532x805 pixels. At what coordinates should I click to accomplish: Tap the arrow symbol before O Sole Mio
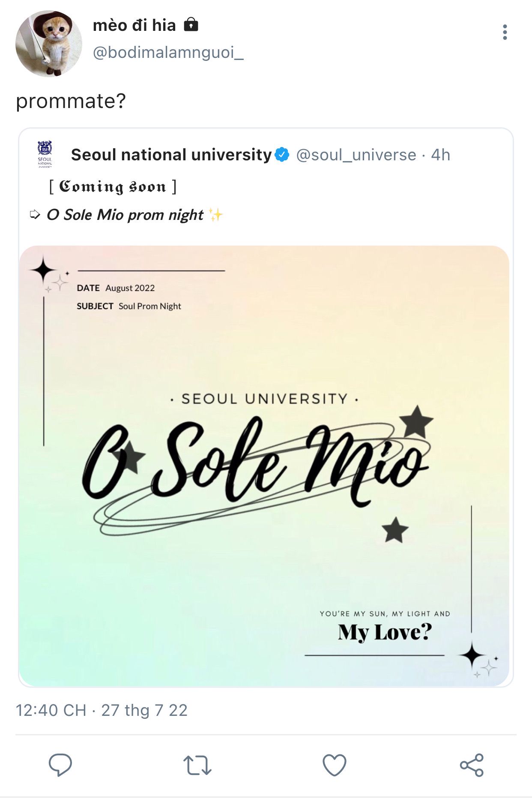35,214
